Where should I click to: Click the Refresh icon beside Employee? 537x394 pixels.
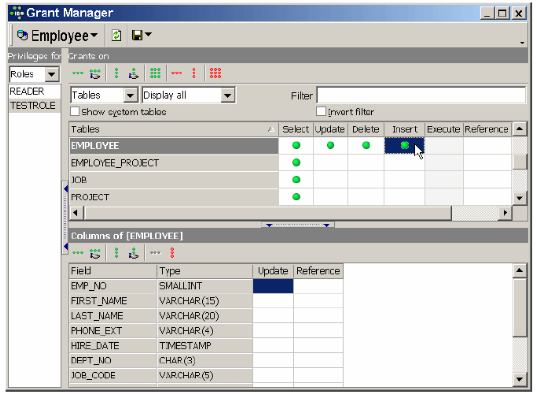pyautogui.click(x=116, y=35)
